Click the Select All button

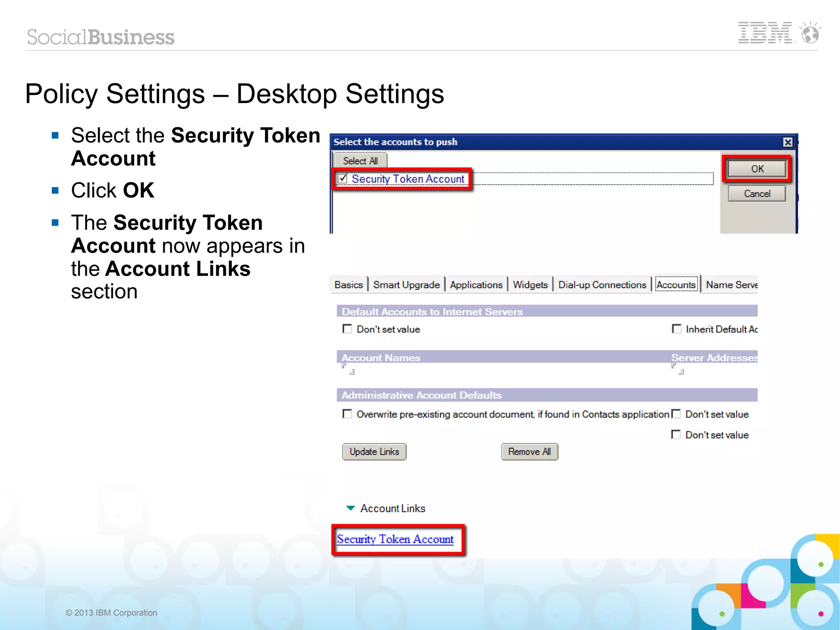point(360,161)
